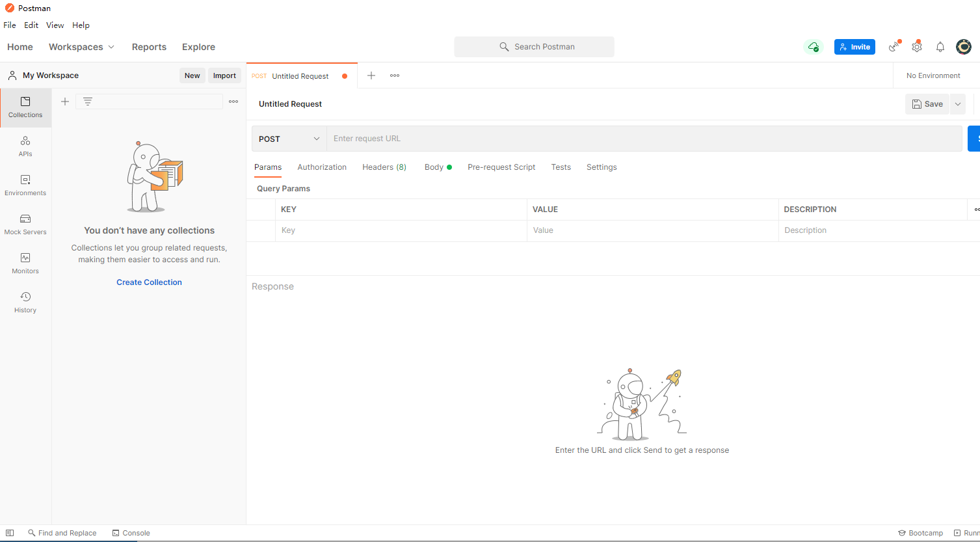Click the Search Postman field
The width and height of the screenshot is (980, 542).
click(534, 47)
